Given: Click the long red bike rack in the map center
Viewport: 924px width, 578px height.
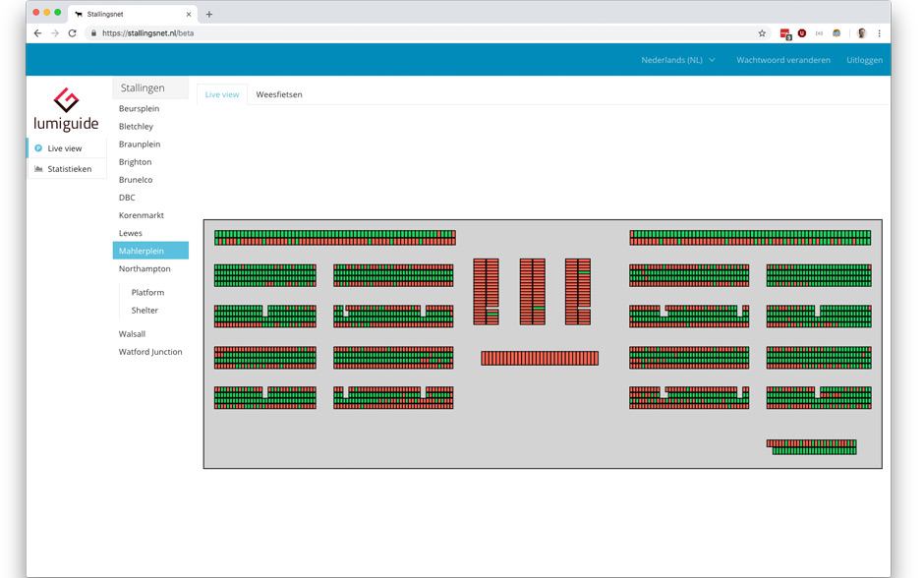Looking at the screenshot, I should [x=539, y=358].
